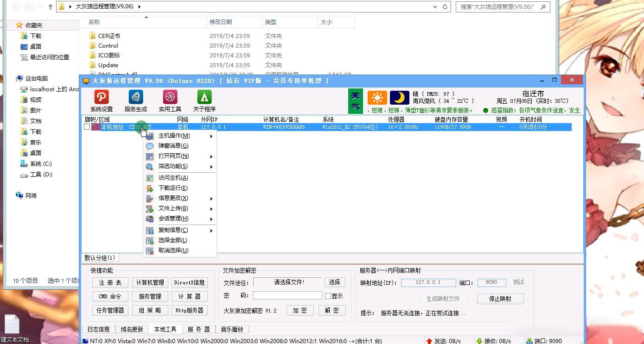Expand the 筛选功能(S) submenu arrow

(x=211, y=167)
